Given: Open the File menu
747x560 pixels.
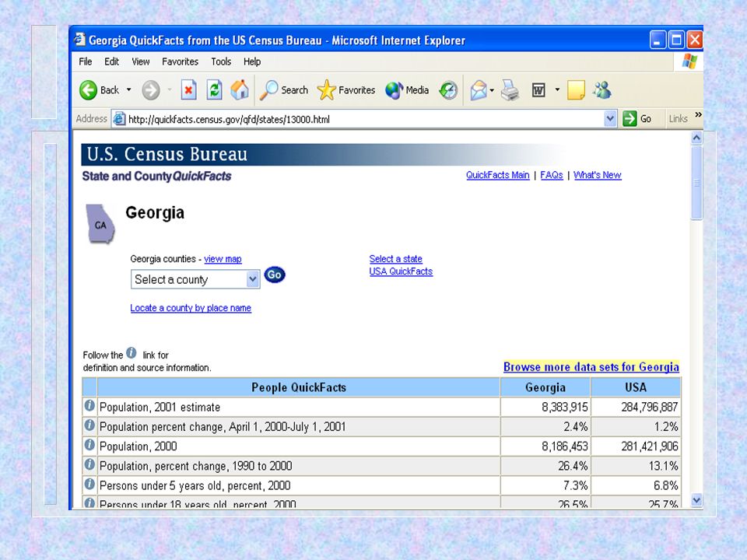Looking at the screenshot, I should (x=86, y=61).
